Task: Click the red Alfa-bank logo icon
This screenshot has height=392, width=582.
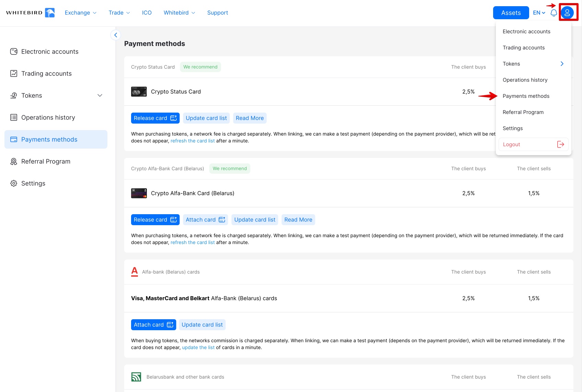Action: tap(135, 272)
